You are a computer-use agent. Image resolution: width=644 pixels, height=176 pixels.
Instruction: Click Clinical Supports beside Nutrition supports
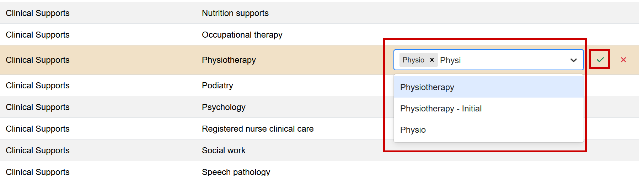click(x=38, y=13)
